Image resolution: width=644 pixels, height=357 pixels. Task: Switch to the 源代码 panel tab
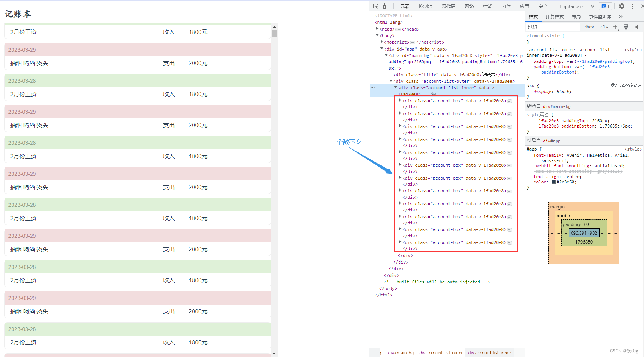tap(448, 6)
